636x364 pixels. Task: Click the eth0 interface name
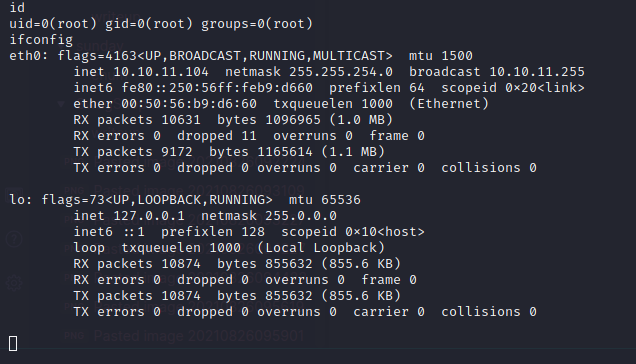tap(25, 56)
